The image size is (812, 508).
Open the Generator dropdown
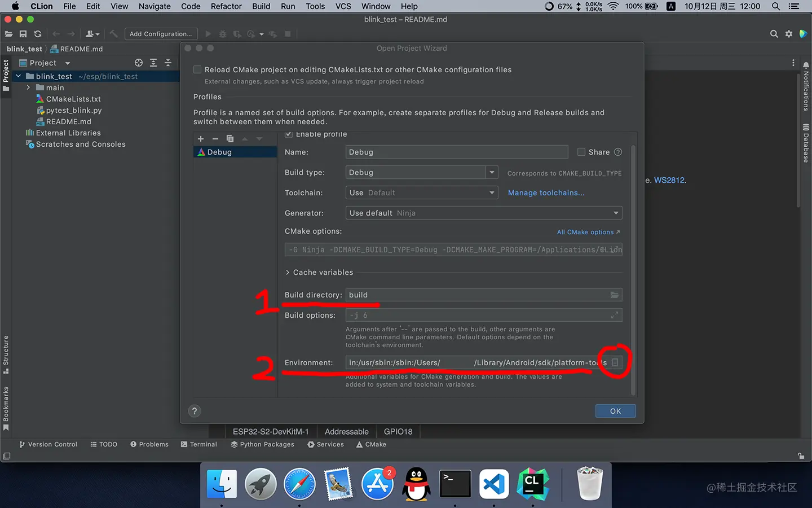(x=484, y=213)
